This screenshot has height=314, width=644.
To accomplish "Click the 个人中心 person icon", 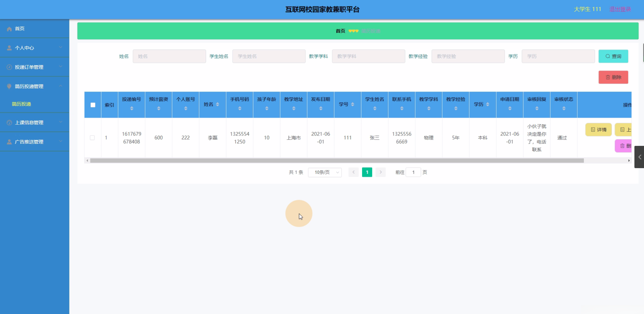I will pyautogui.click(x=9, y=48).
